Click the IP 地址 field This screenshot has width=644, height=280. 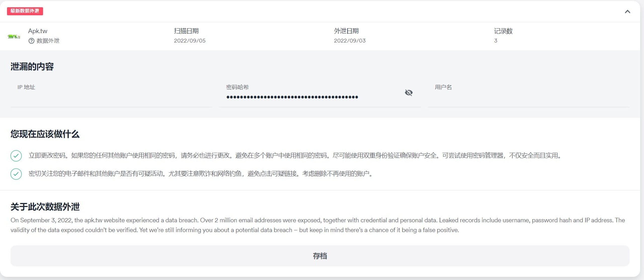pyautogui.click(x=111, y=94)
